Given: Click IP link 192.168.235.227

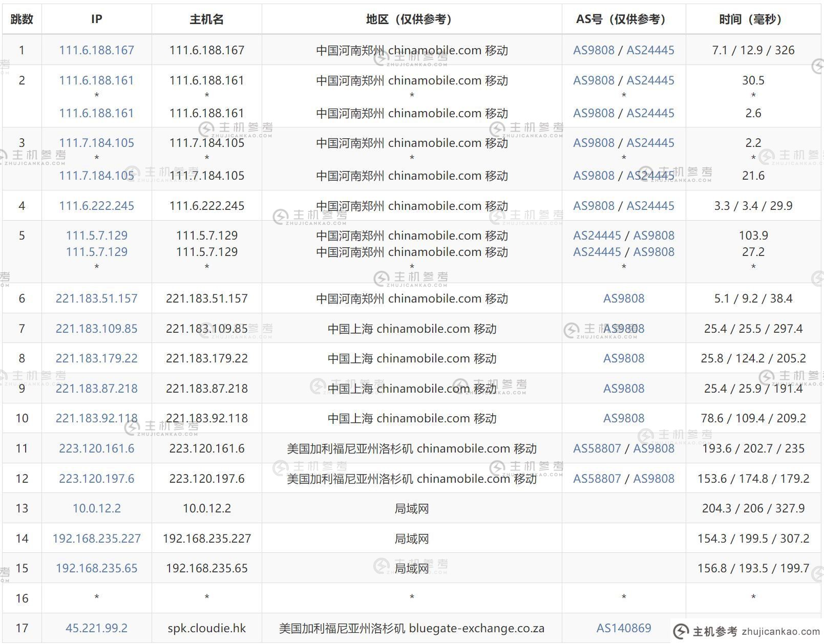Looking at the screenshot, I should [96, 539].
